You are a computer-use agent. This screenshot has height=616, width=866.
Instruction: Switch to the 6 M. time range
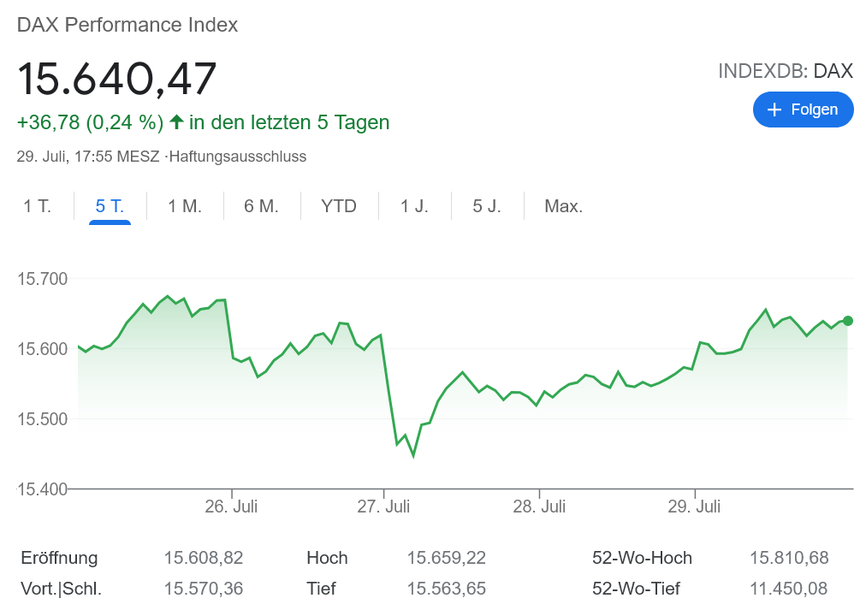(262, 205)
